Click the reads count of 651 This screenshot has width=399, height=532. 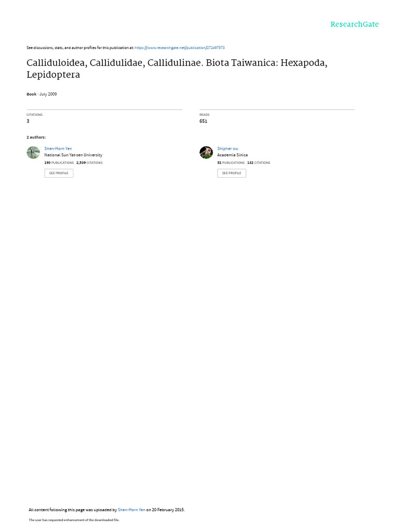click(x=203, y=121)
